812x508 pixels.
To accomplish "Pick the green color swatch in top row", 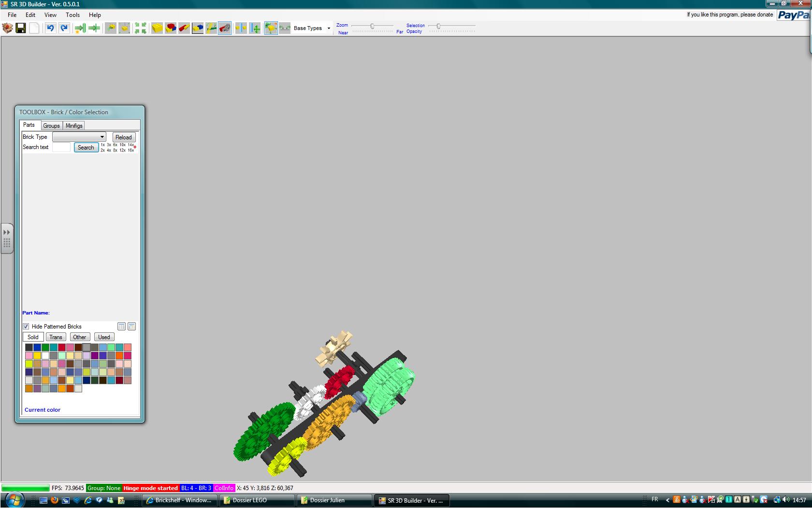I will point(45,347).
